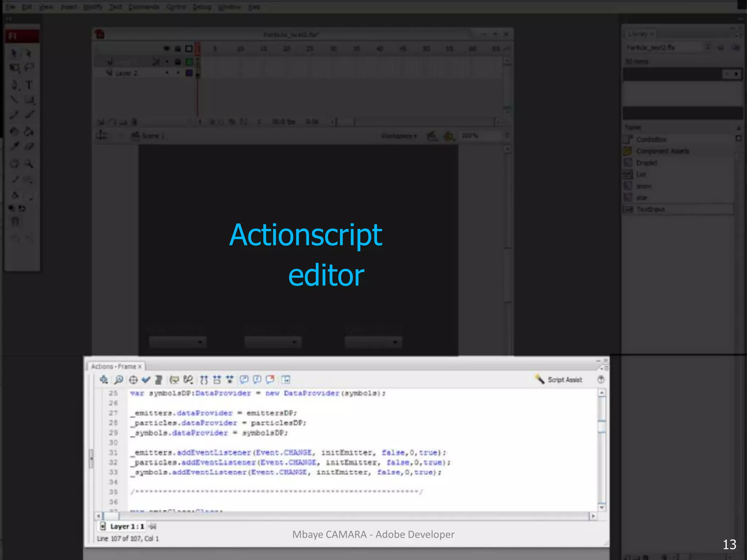Open the File menu
This screenshot has height=560, width=747.
tap(10, 7)
